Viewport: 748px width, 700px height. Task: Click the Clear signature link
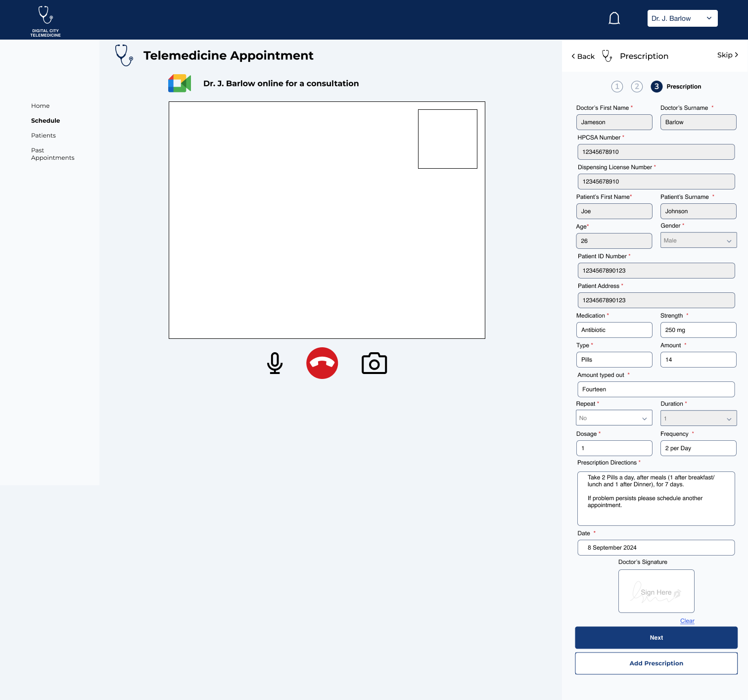click(687, 621)
